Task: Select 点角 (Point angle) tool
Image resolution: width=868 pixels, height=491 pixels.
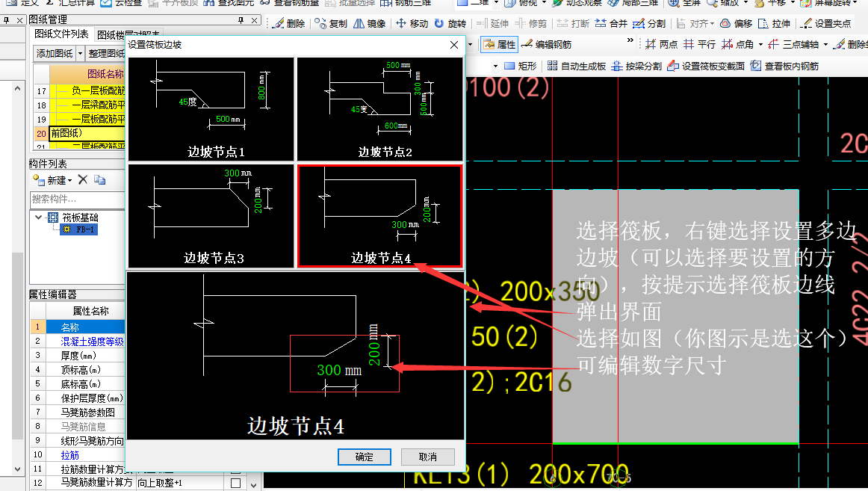Action: (738, 44)
